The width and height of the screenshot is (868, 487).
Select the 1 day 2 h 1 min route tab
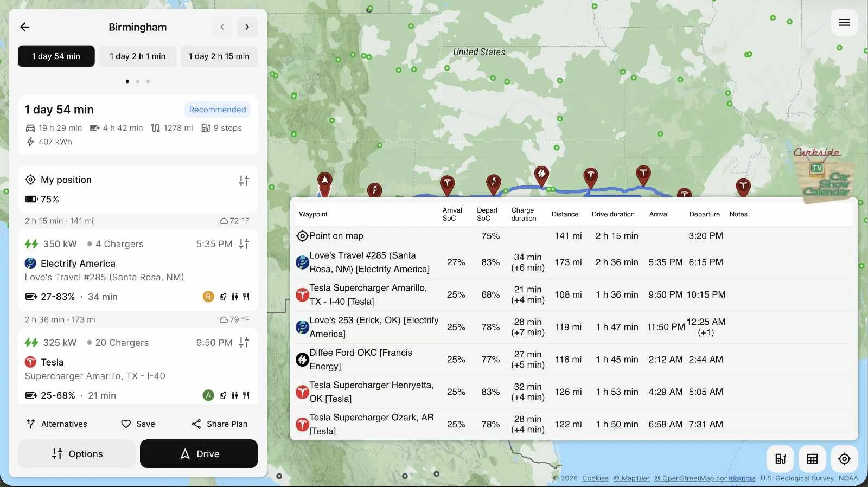(x=138, y=56)
